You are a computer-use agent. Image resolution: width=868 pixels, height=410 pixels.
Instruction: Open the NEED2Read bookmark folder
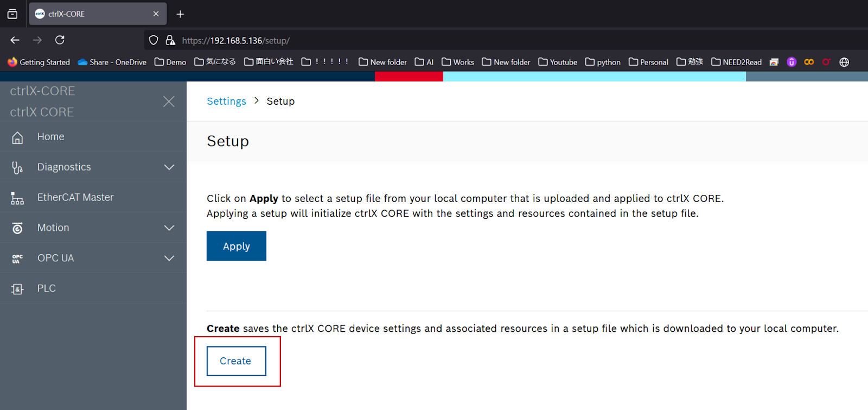click(x=736, y=62)
